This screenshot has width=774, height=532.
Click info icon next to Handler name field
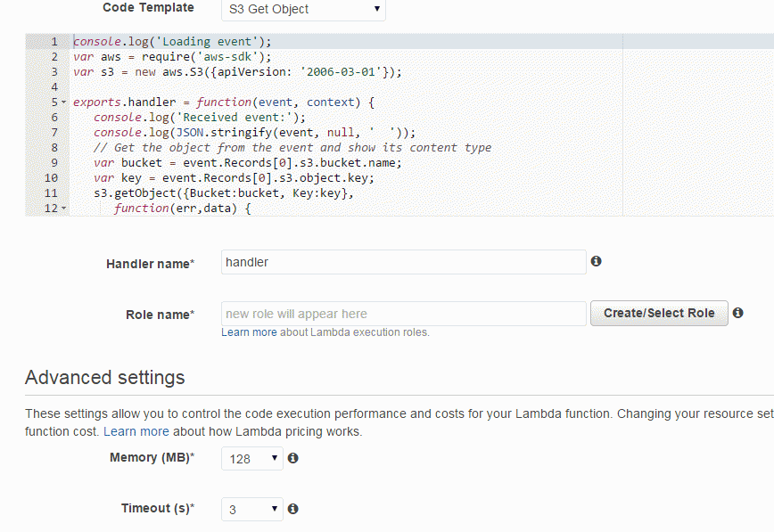(596, 261)
